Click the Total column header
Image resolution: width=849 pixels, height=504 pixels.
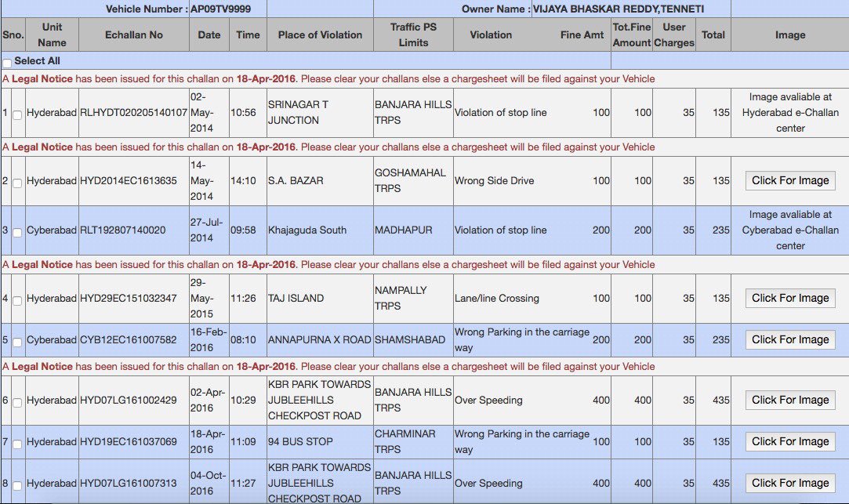pos(713,34)
